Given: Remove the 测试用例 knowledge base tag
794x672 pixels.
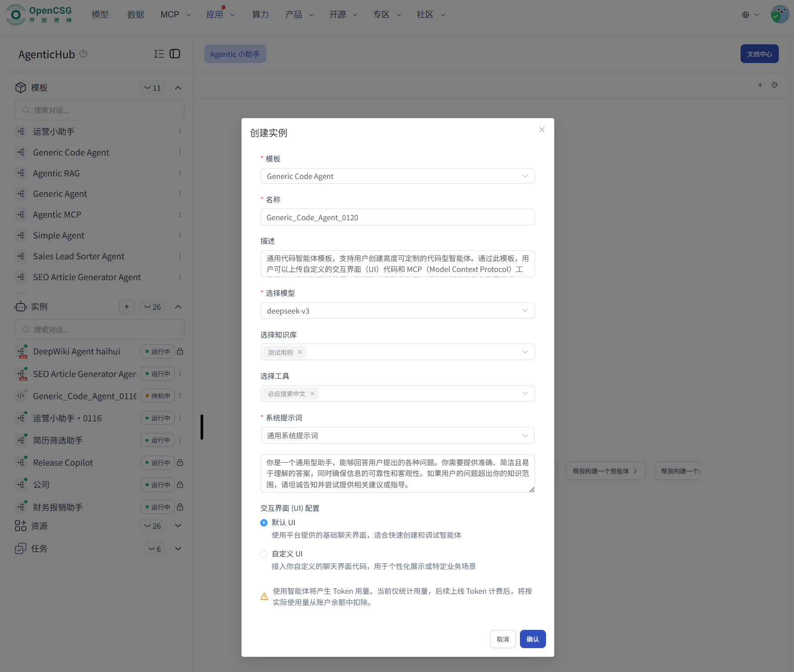Looking at the screenshot, I should (299, 352).
